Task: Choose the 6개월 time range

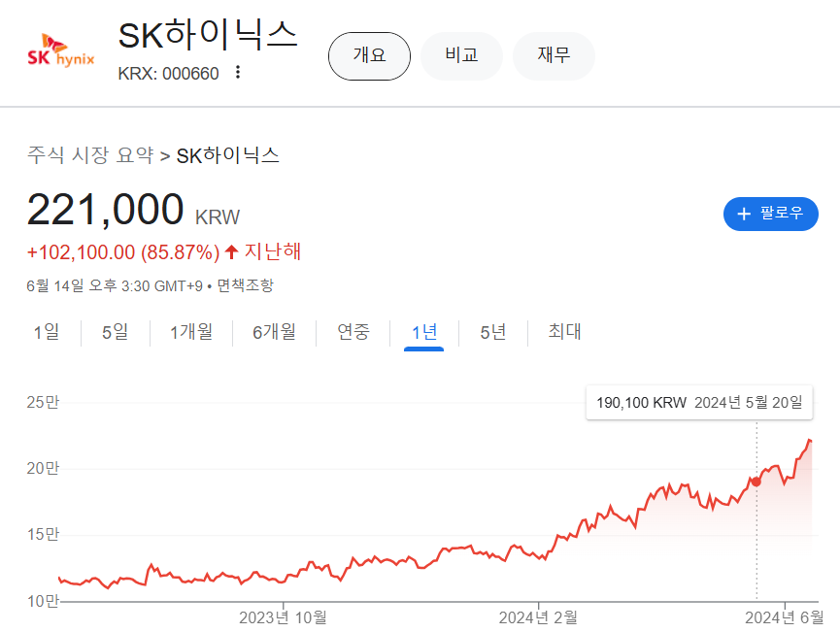Action: pyautogui.click(x=274, y=332)
